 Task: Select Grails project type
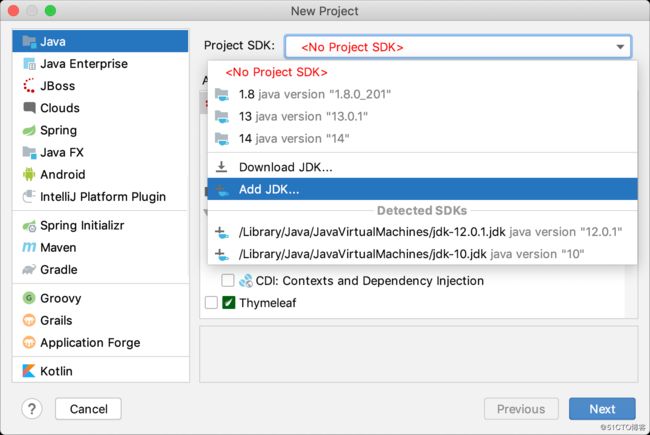click(101, 320)
